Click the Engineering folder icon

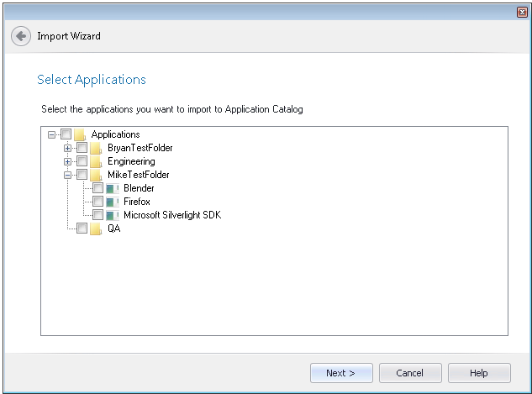(x=96, y=161)
